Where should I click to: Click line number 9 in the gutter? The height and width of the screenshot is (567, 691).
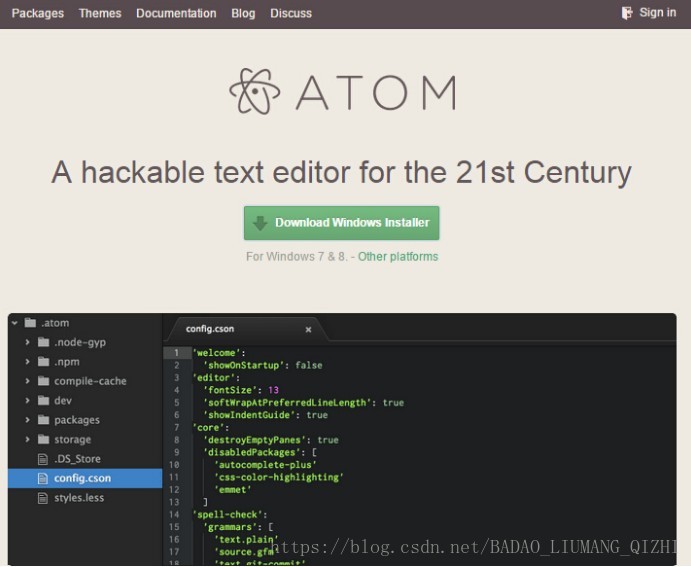click(x=176, y=452)
